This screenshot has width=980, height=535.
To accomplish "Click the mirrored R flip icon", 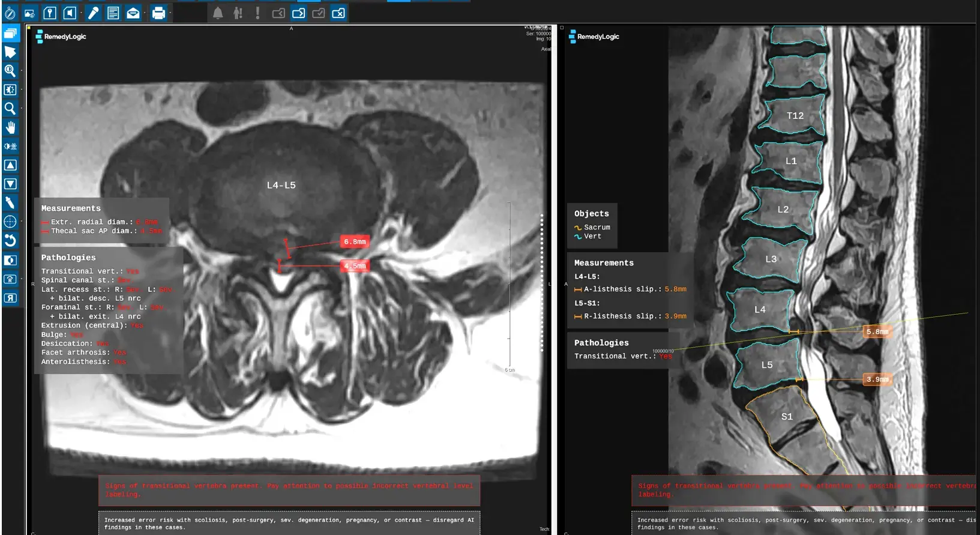I will (10, 298).
